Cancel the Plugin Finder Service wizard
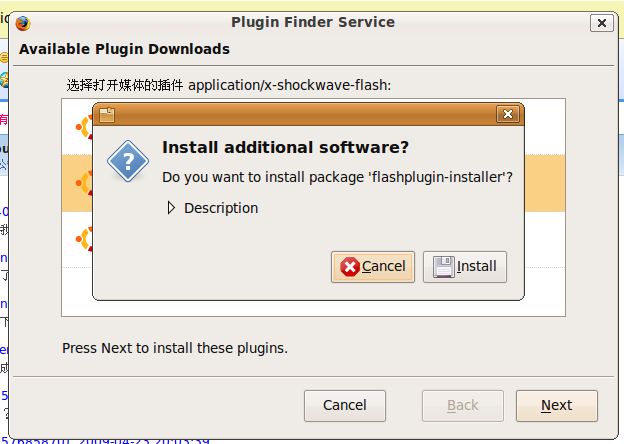Screen dimensions: 624x444 (x=345, y=405)
